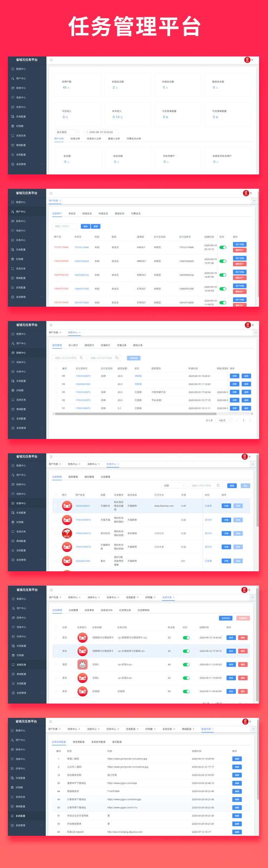Viewport: 268px width, 868px height.
Task: Select the 红包榜审核 tab
Action: tap(144, 610)
